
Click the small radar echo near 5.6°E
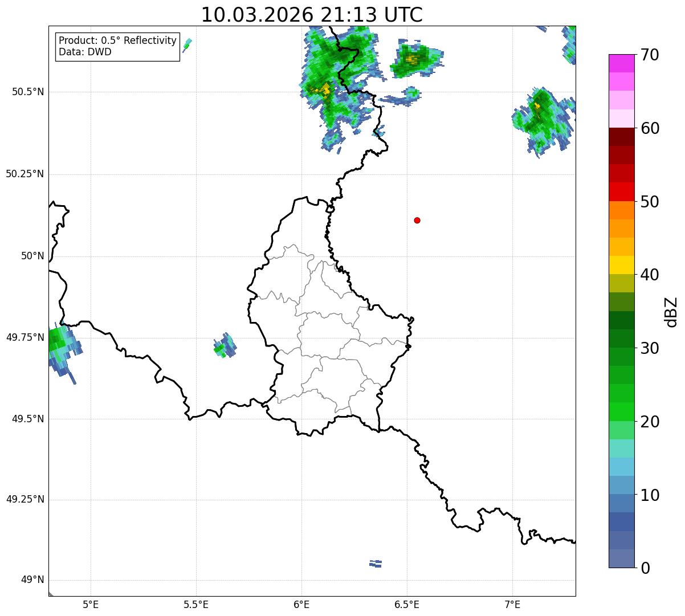[x=225, y=345]
